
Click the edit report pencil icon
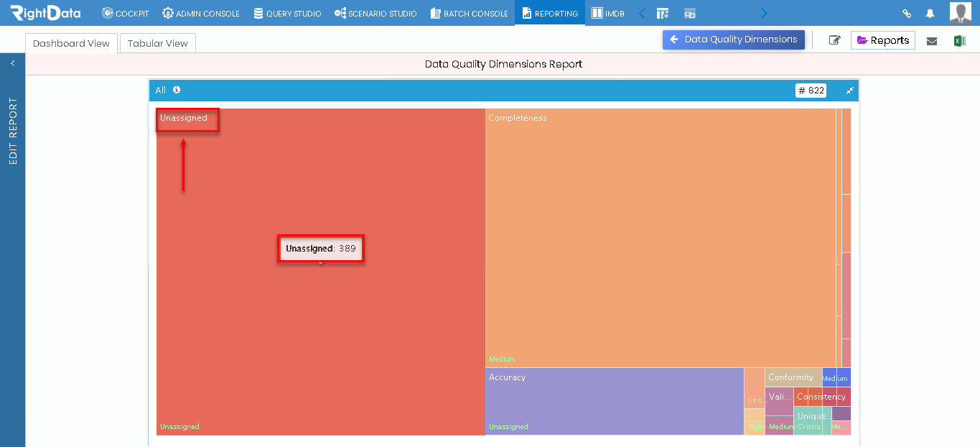(x=834, y=40)
